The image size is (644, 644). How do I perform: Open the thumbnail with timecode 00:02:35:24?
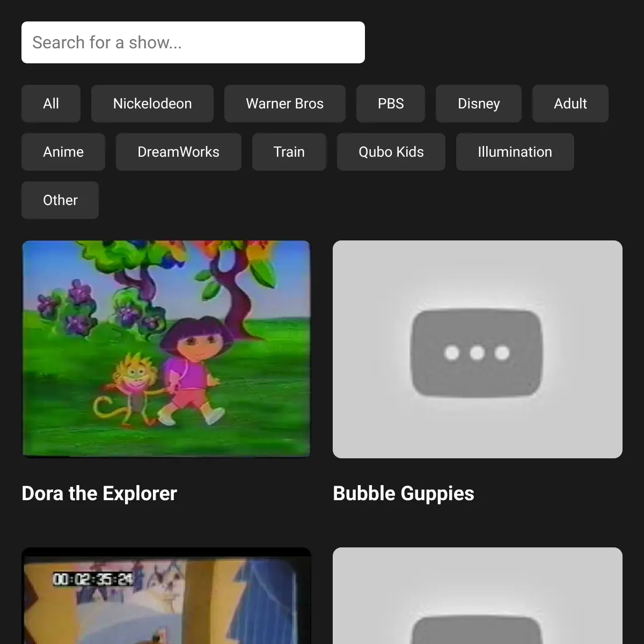click(166, 596)
